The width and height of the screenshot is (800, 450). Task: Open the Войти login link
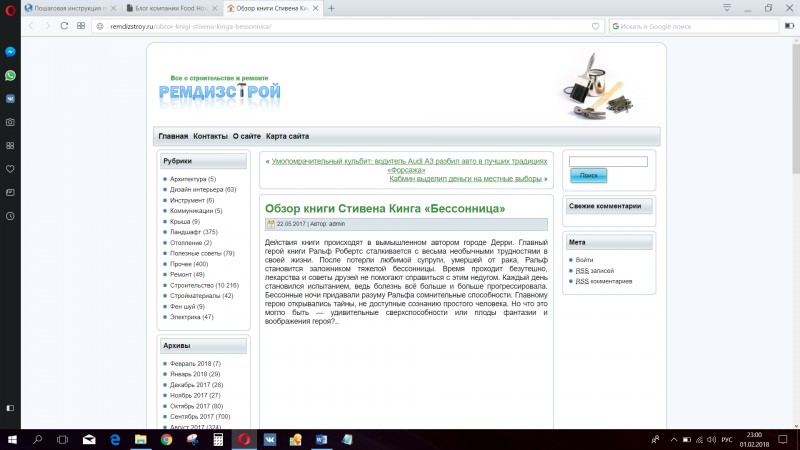[x=584, y=260]
